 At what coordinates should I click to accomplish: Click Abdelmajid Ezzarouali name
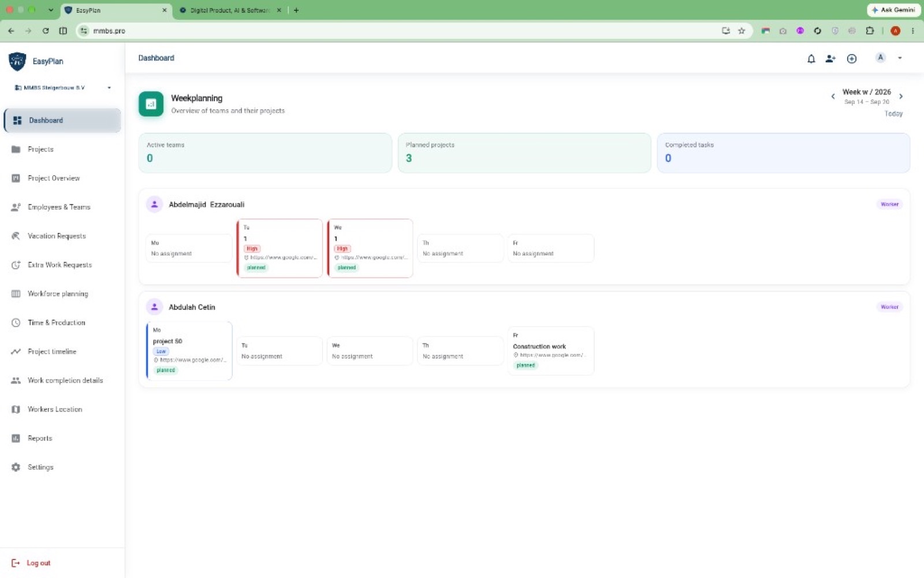click(x=207, y=205)
